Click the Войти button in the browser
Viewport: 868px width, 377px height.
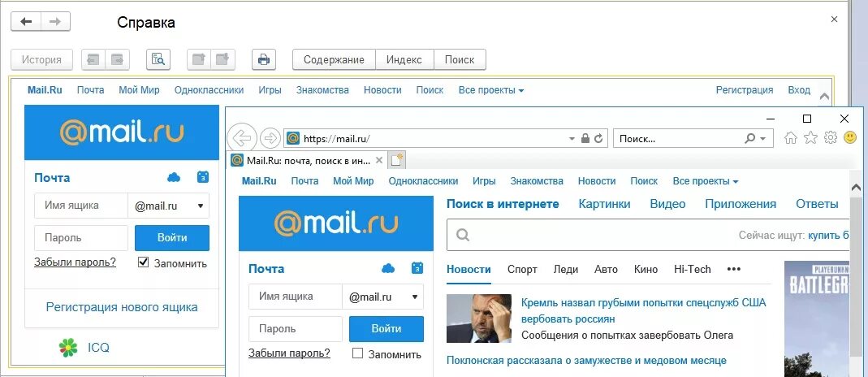(x=386, y=329)
